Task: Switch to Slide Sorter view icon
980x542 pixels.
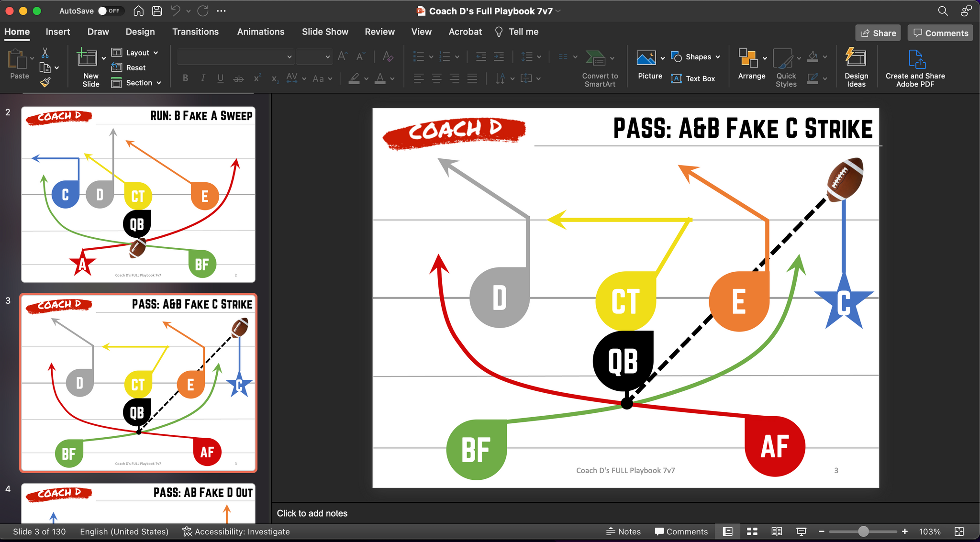Action: [x=752, y=531]
